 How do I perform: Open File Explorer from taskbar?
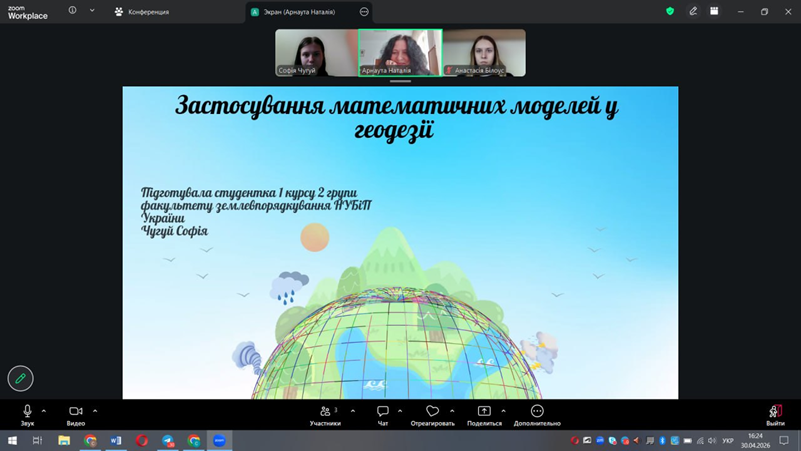64,440
